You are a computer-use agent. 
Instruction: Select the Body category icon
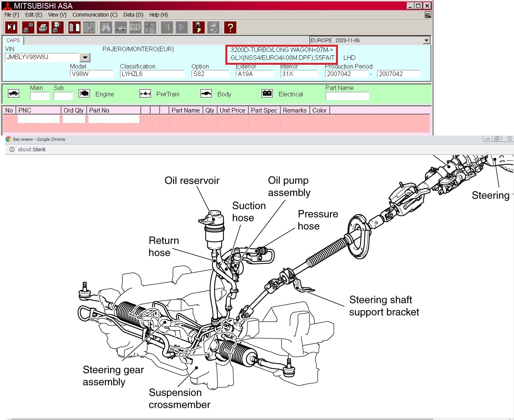pyautogui.click(x=206, y=94)
